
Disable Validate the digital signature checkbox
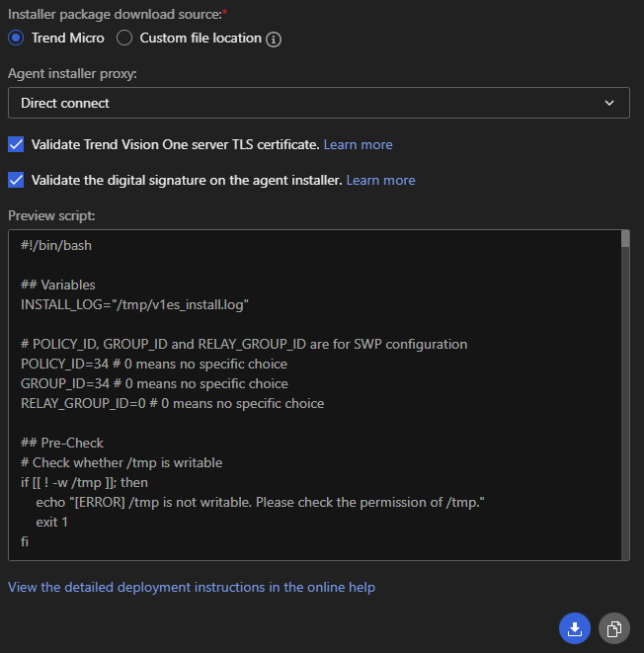click(16, 180)
